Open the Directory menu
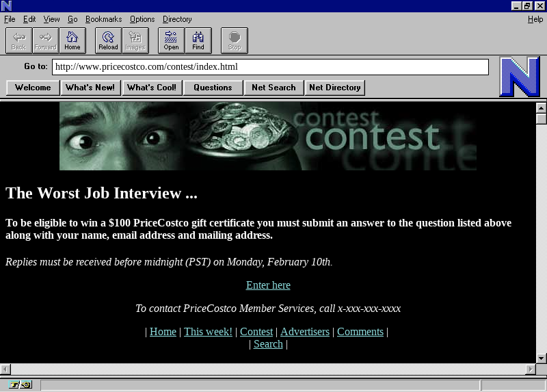The image size is (547, 392). coord(177,19)
